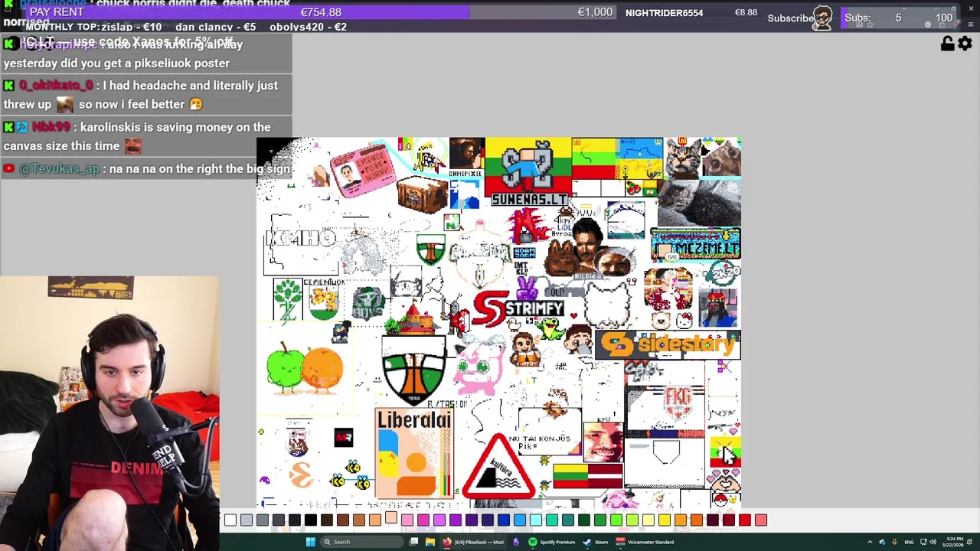This screenshot has height=551, width=980.
Task: Open the volume tray icon
Action: (933, 542)
